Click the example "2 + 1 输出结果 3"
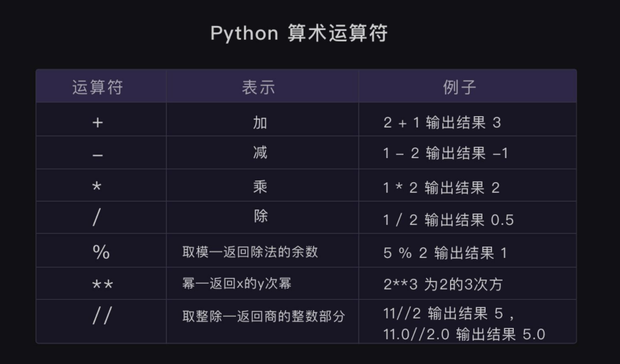 tap(442, 123)
